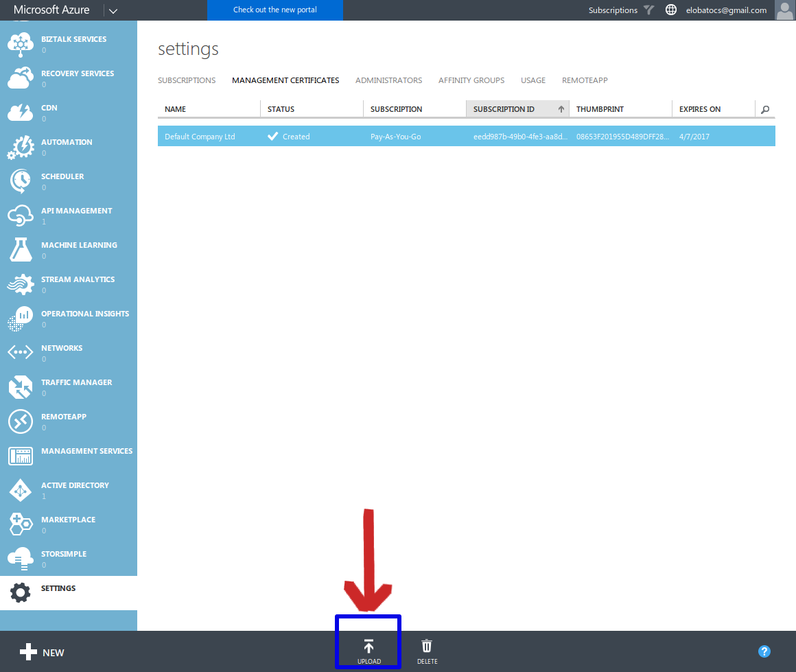Open the Usage tab
The image size is (796, 672).
(533, 80)
